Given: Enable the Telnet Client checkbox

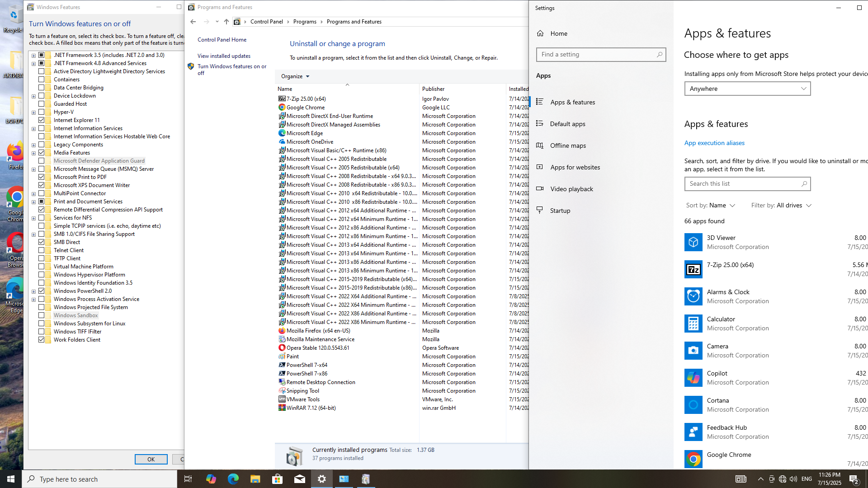Looking at the screenshot, I should (x=42, y=250).
